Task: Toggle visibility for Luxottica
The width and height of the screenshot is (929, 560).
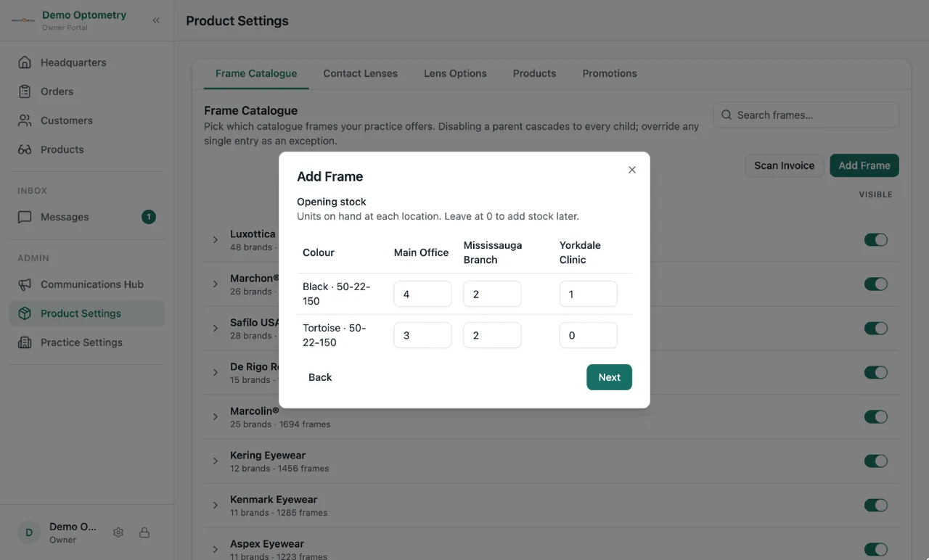Action: [x=876, y=240]
